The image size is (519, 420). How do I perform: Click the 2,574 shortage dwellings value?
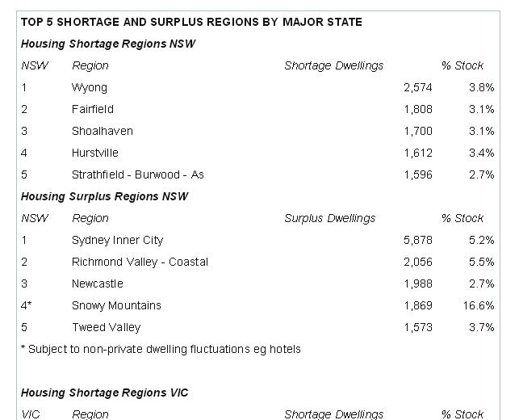tap(417, 87)
